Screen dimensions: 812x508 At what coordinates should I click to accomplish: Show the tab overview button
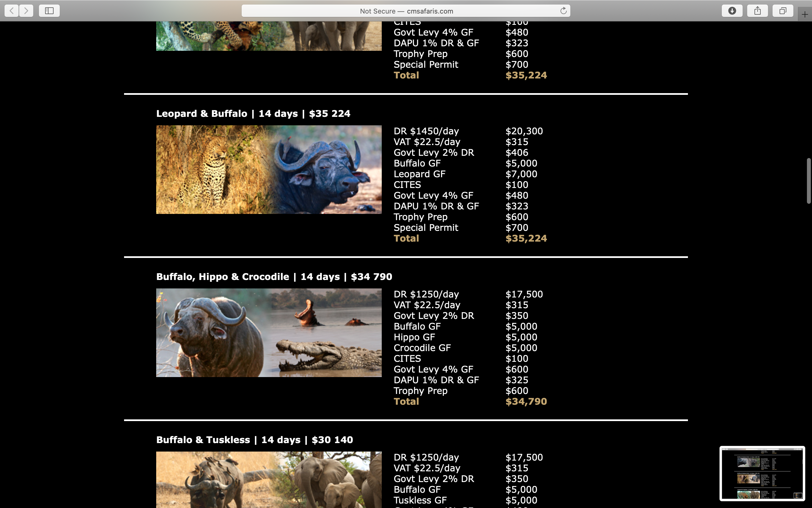tap(783, 11)
